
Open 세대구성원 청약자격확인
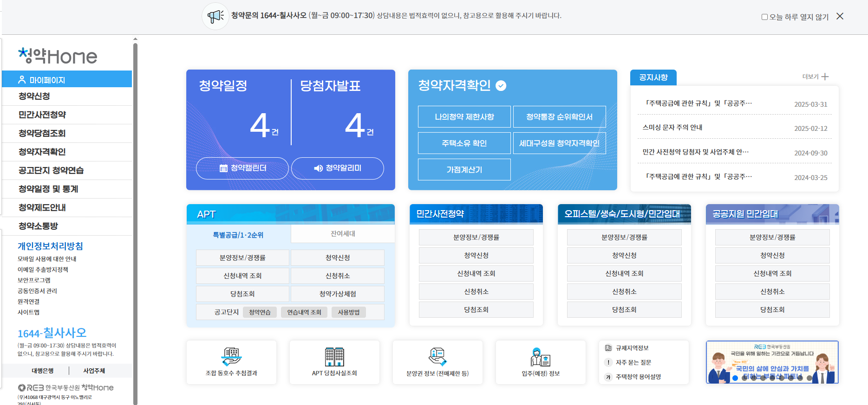click(560, 143)
